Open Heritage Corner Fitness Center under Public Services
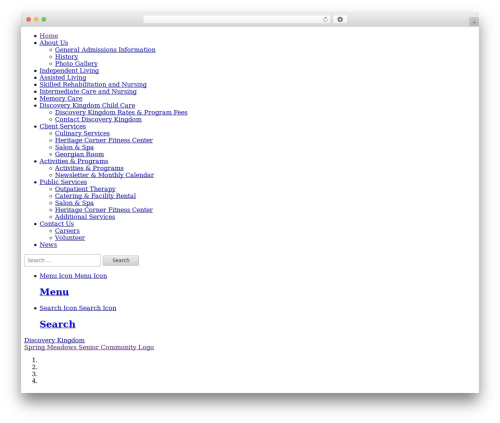 104,210
